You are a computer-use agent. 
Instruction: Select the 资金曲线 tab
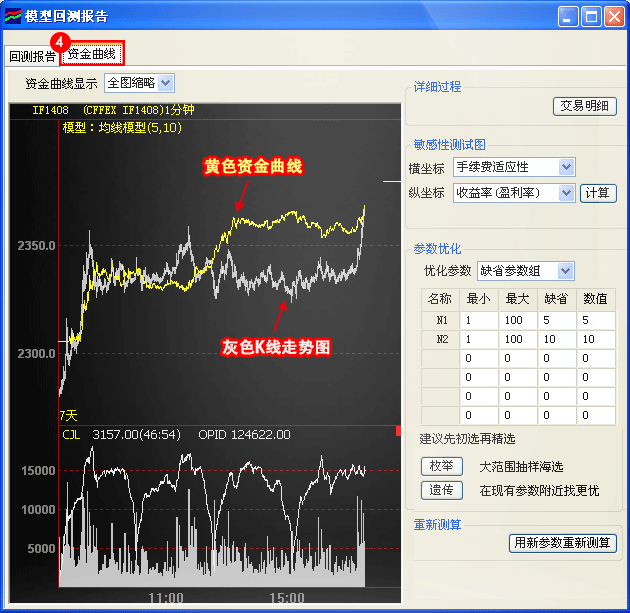tap(91, 54)
